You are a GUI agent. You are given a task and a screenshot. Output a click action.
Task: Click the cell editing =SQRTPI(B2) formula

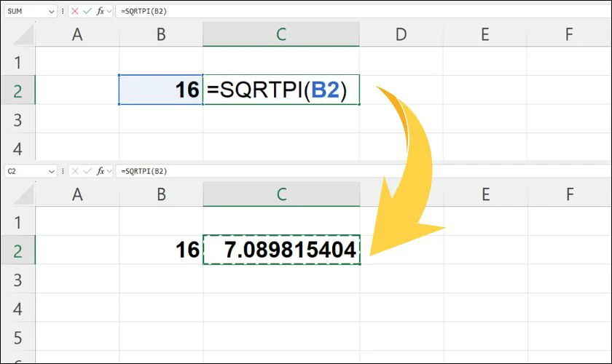click(281, 90)
